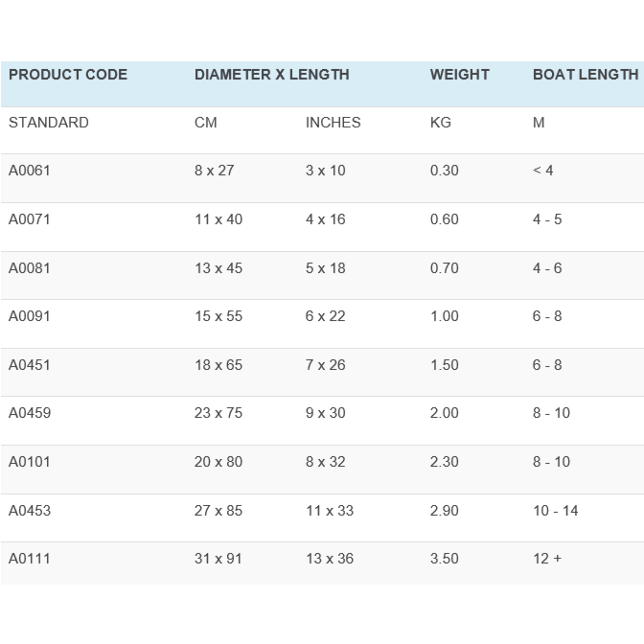Click product code A0453
Image resolution: width=644 pixels, height=644 pixels.
(x=30, y=511)
